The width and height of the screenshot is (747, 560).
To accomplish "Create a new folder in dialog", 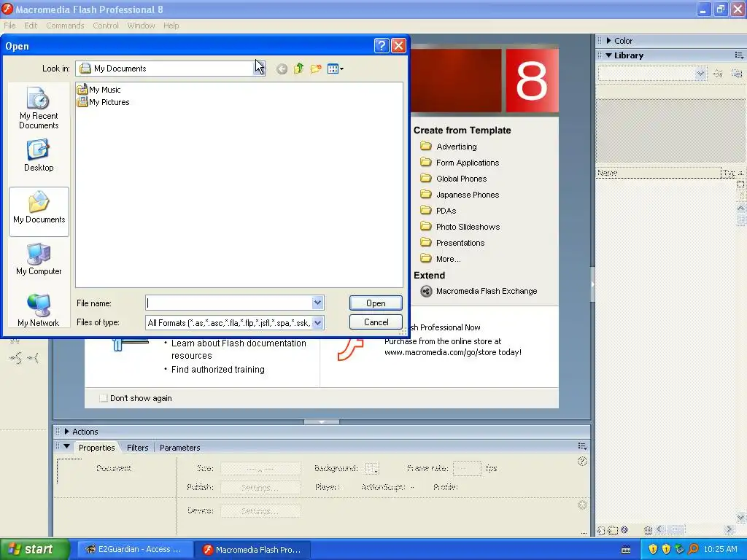I will [x=315, y=69].
